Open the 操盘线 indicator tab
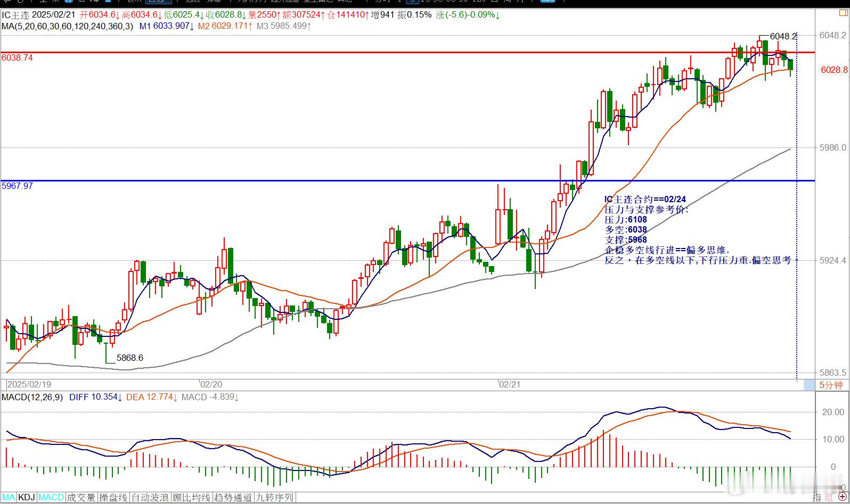 (113, 498)
